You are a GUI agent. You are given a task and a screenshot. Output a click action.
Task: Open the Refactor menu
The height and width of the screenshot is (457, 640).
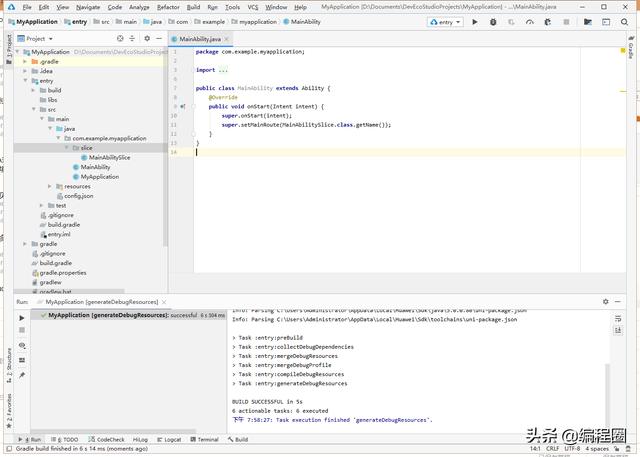(168, 7)
